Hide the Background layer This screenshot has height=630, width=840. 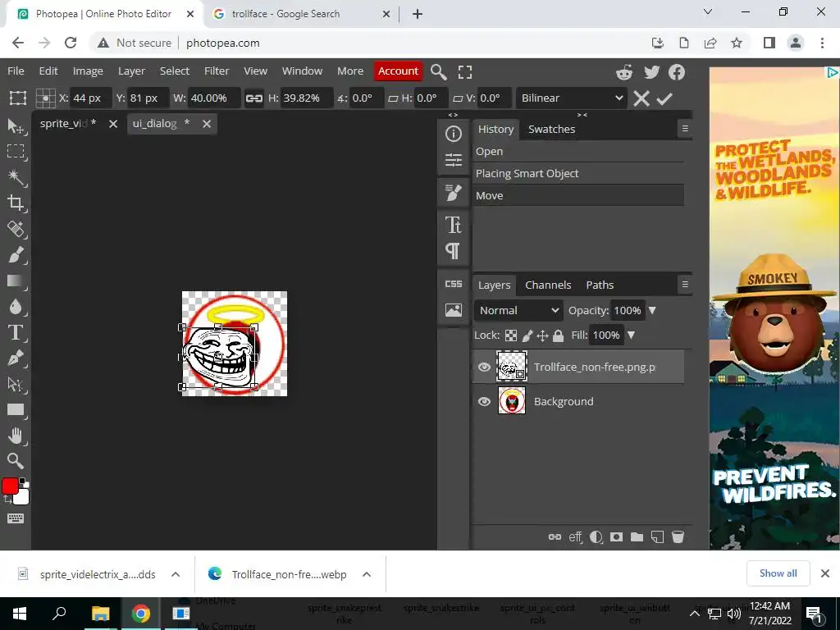[x=484, y=401]
